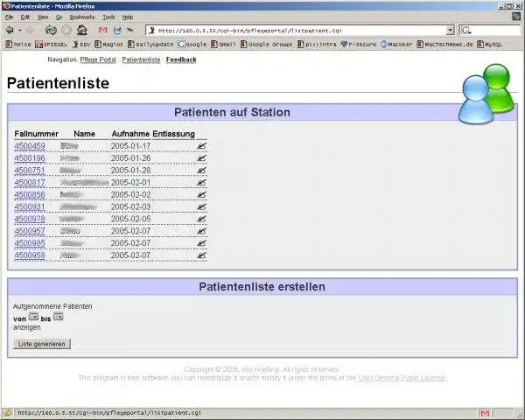Screen dimensions: 525x420
Task: Click the blue and green users icon
Action: tap(486, 94)
